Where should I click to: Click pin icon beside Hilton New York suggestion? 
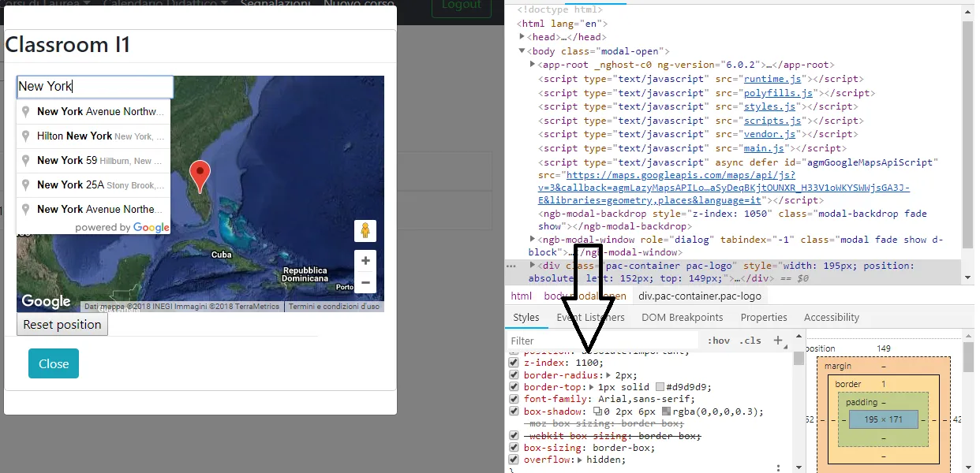(26, 136)
